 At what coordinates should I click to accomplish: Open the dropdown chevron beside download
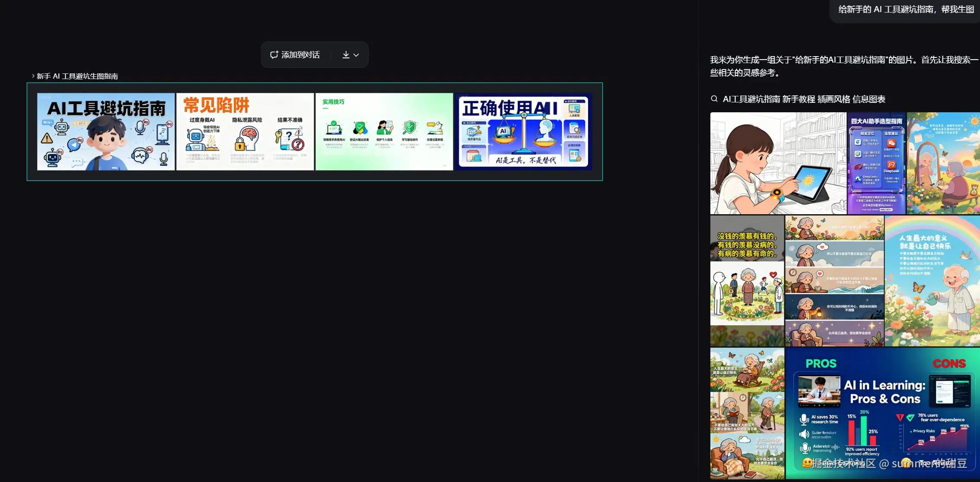point(356,55)
